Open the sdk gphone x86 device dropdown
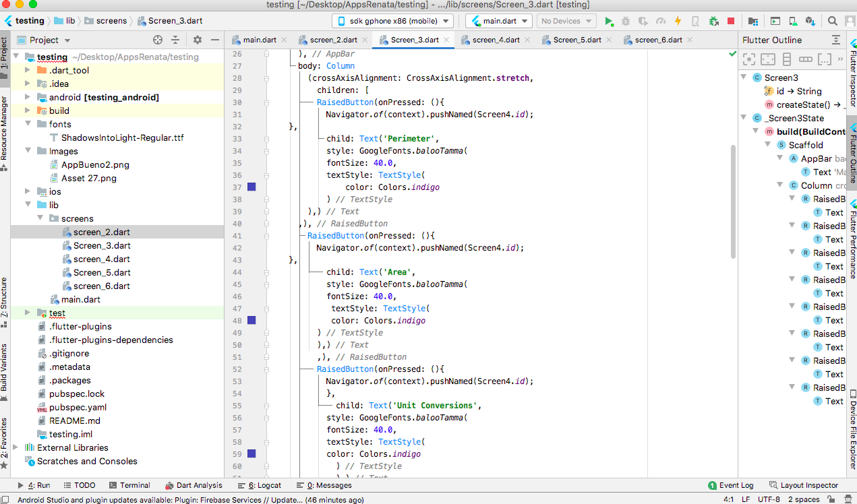857x504 pixels. (392, 21)
